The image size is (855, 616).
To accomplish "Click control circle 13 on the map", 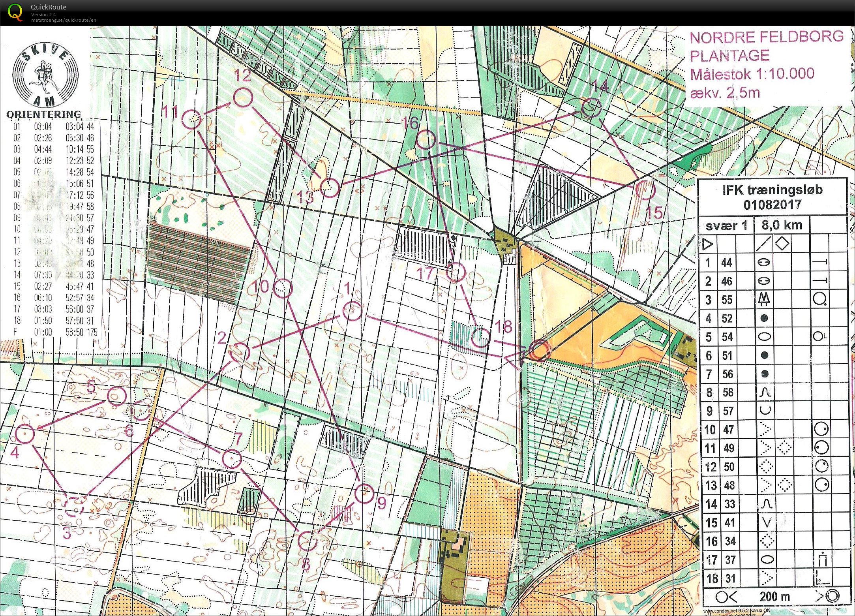I will click(x=330, y=188).
